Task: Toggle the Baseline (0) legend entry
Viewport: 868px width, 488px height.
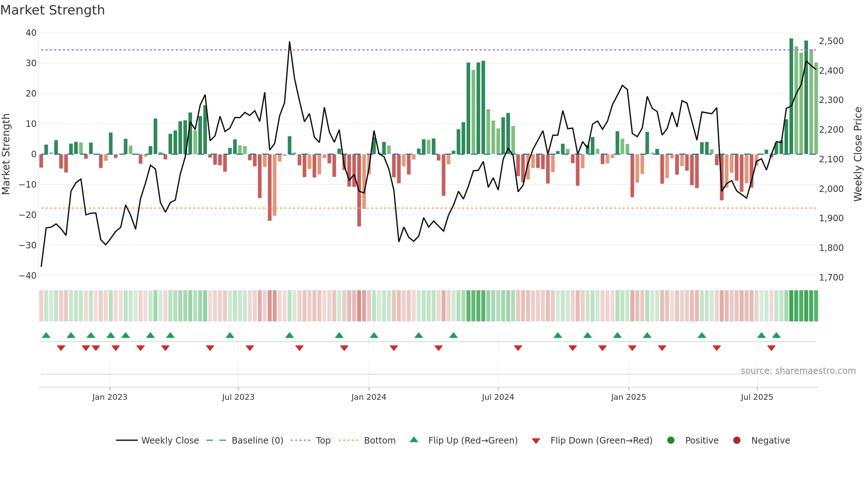Action: [x=245, y=440]
